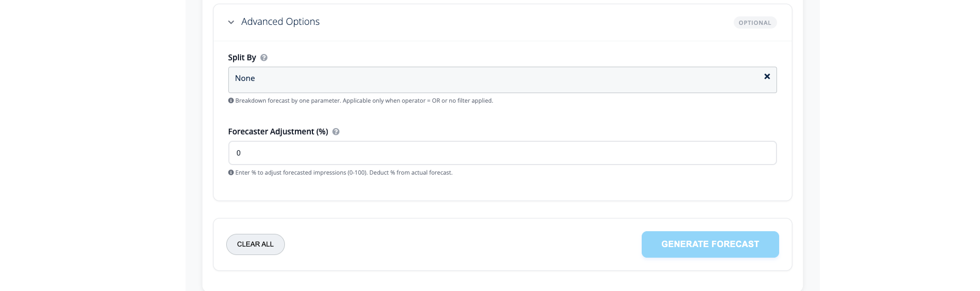Image resolution: width=980 pixels, height=291 pixels.
Task: Click the CLEAR ALL button
Action: coord(255,244)
